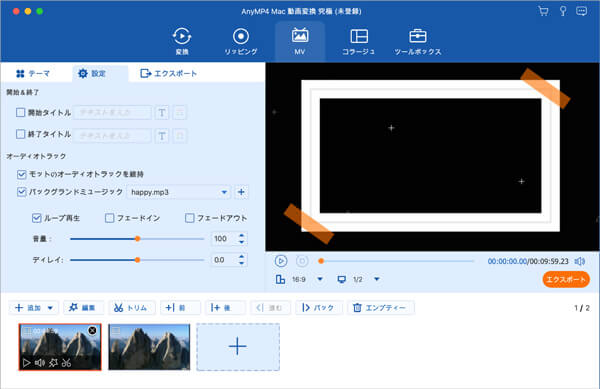Open the コラージュ collage tab

(x=359, y=41)
